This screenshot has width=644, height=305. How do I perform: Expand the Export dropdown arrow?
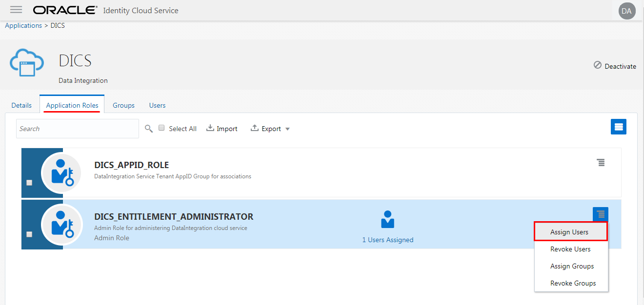click(x=287, y=129)
